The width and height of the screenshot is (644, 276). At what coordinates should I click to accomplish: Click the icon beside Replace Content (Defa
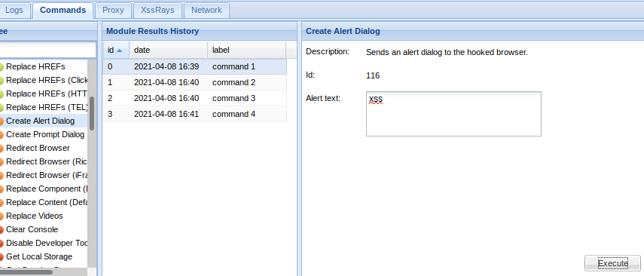(2, 202)
